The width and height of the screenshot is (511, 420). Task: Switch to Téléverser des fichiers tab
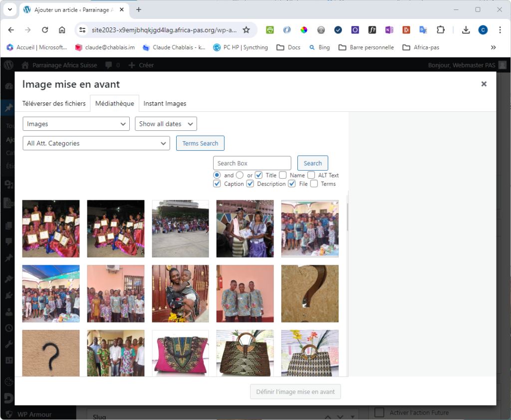tap(54, 103)
